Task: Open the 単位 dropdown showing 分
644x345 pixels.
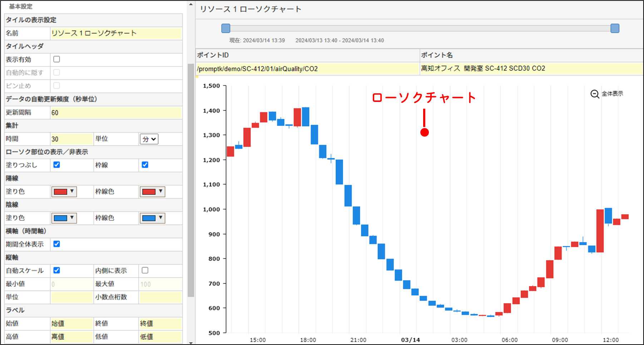Action: pos(149,139)
